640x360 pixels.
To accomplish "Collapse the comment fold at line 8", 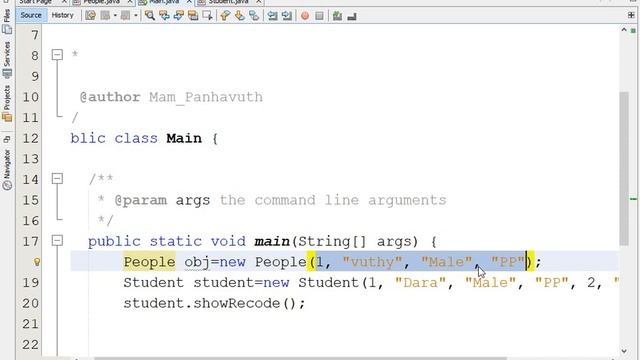I will point(58,55).
